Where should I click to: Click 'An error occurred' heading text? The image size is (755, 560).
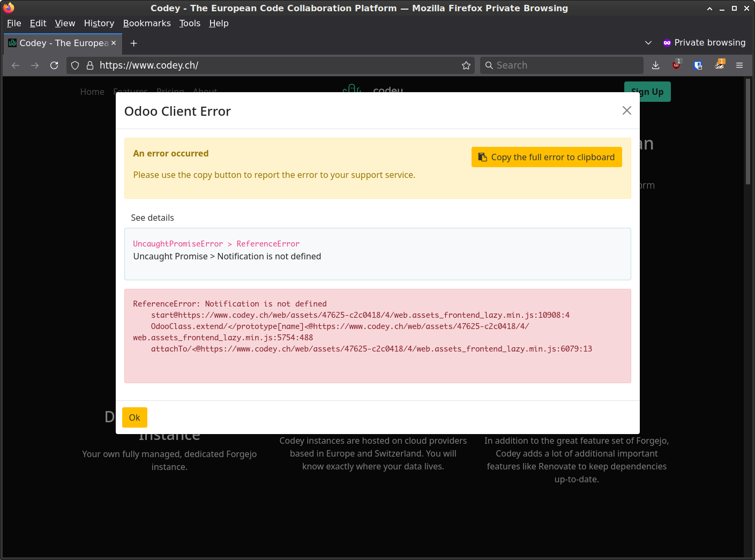(x=171, y=153)
